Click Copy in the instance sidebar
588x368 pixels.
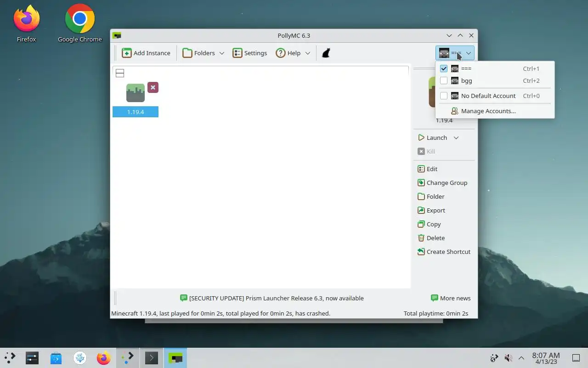pyautogui.click(x=429, y=224)
